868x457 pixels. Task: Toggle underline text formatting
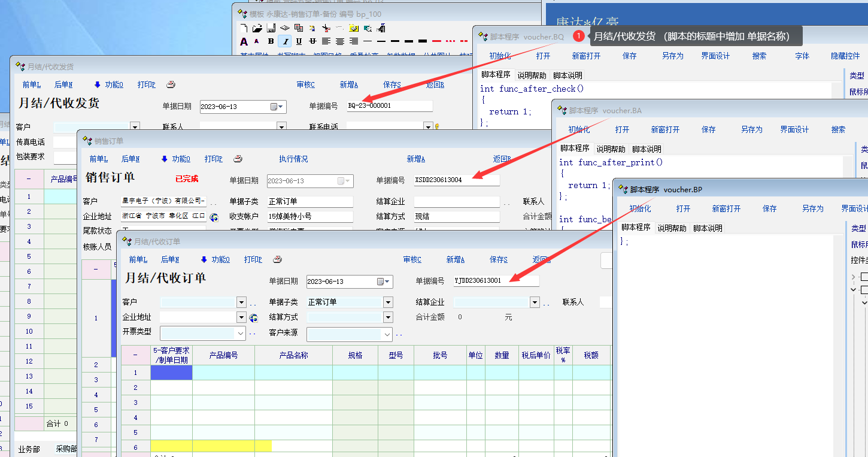[299, 41]
